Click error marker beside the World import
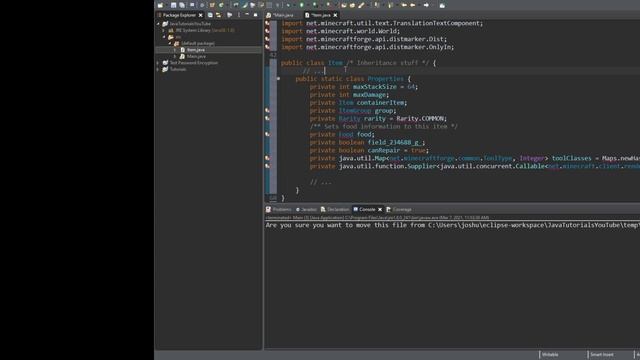Viewport: 640px width, 360px height. coord(267,31)
